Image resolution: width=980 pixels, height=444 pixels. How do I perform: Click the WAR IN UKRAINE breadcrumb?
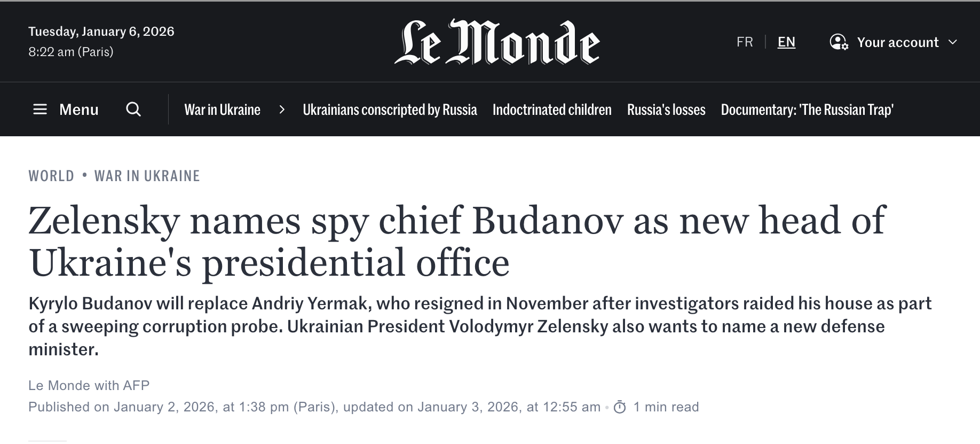147,176
